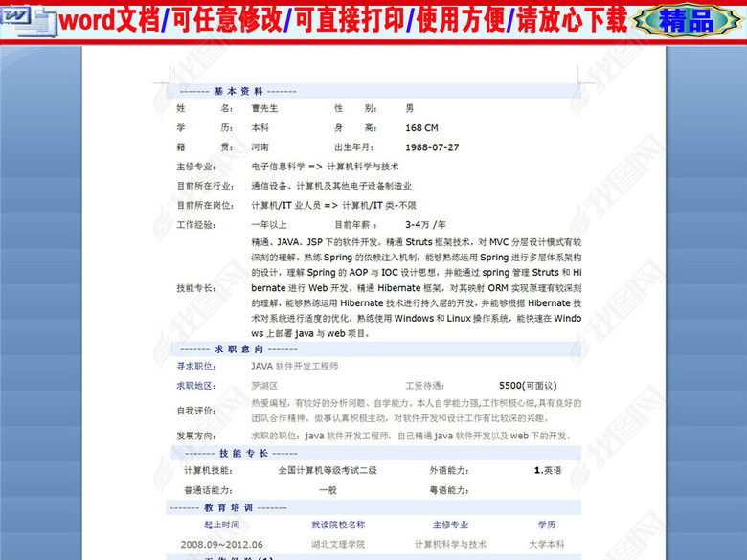747x560 pixels.
Task: Click the salary value '3-4万 /年'
Action: click(425, 225)
